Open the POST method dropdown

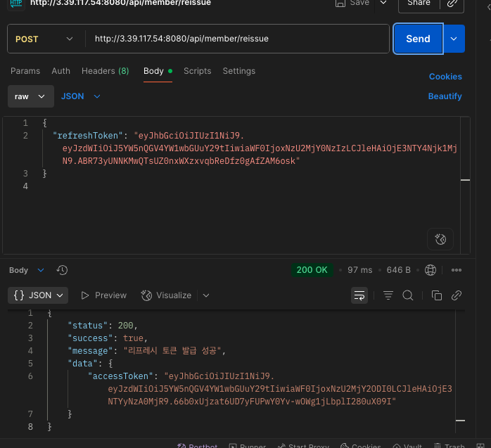[x=44, y=39]
